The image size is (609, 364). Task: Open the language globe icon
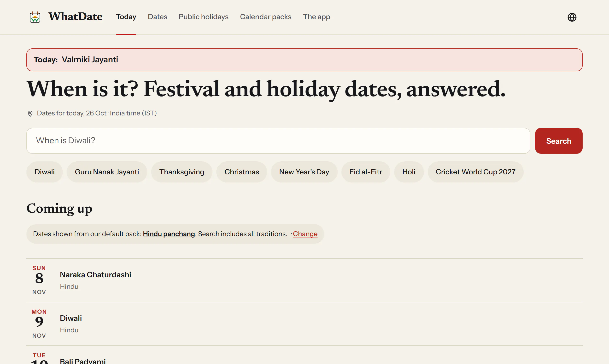572,17
